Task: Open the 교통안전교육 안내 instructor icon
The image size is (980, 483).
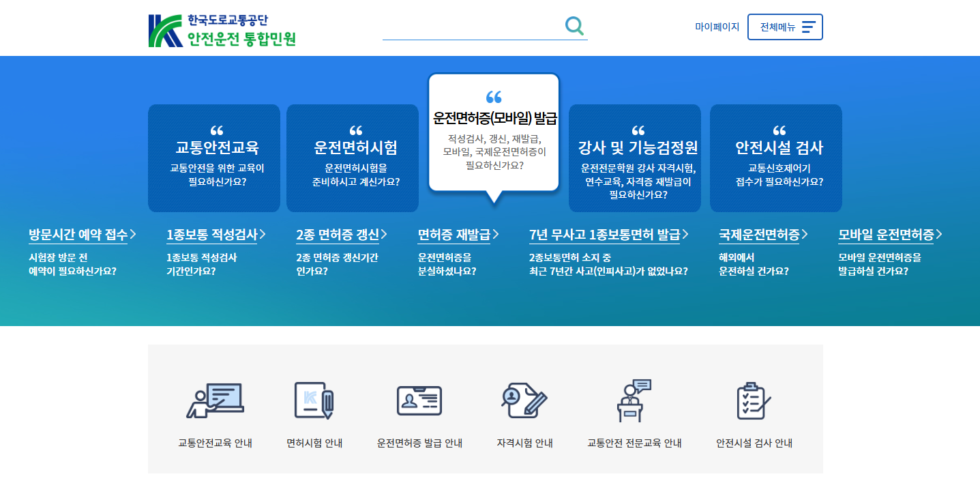Action: coord(215,401)
